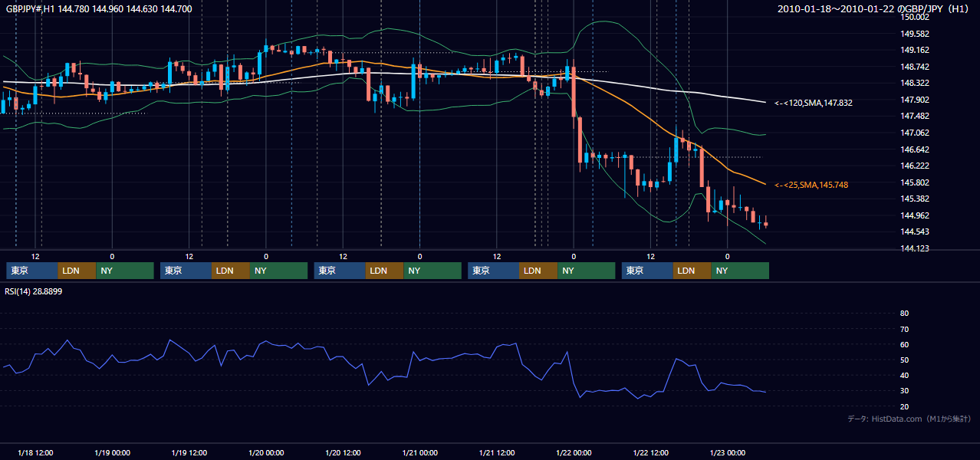Click the LDN session block for 1/22
The image size is (980, 460).
click(x=692, y=271)
